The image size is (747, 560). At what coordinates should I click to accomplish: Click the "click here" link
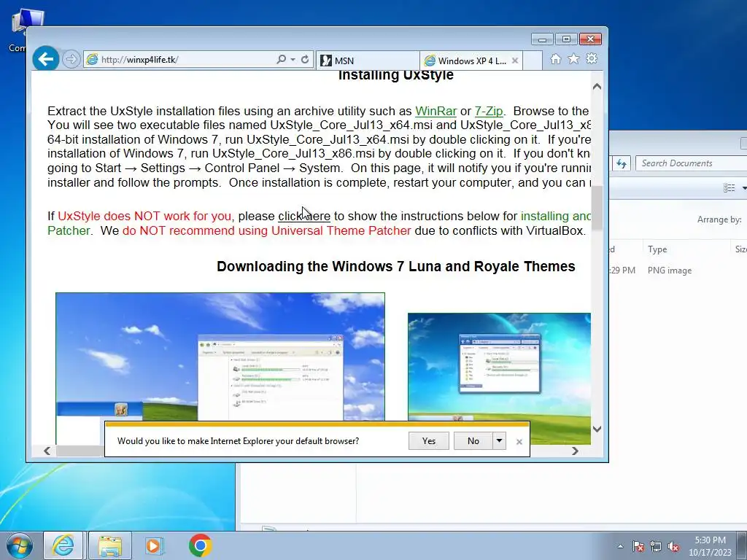(304, 216)
